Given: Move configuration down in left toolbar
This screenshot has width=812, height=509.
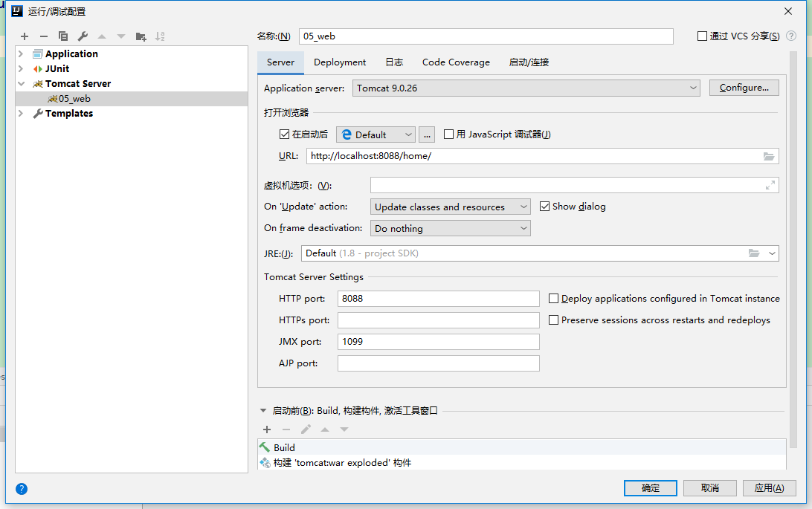Looking at the screenshot, I should pyautogui.click(x=121, y=36).
